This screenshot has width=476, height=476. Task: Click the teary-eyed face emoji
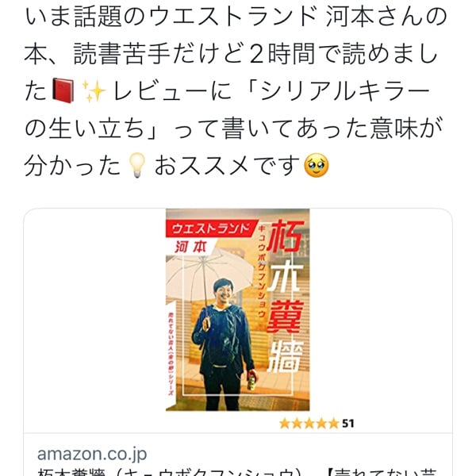click(x=317, y=165)
